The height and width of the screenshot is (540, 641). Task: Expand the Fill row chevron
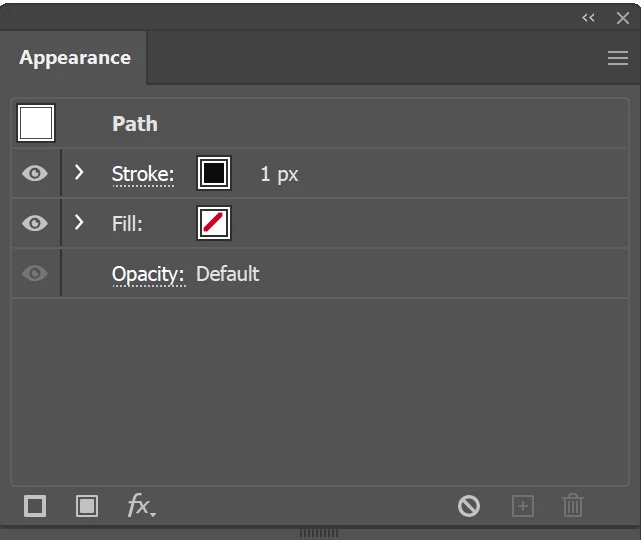79,222
